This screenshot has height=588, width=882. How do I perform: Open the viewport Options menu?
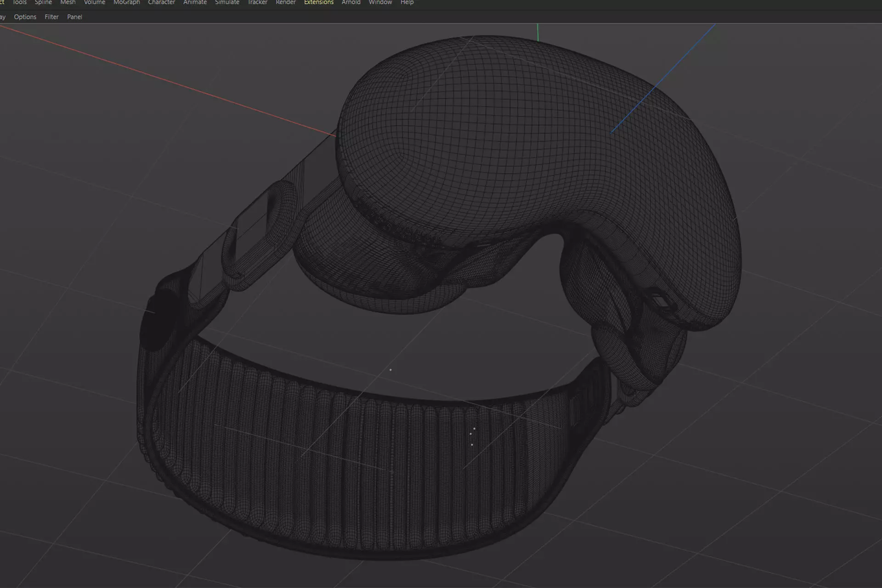[x=25, y=17]
